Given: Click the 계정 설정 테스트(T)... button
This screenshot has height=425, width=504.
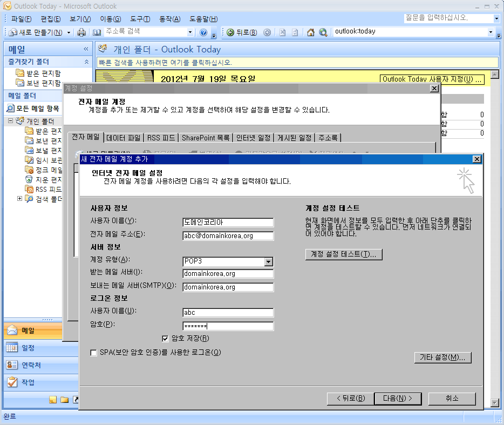Looking at the screenshot, I should [x=344, y=254].
